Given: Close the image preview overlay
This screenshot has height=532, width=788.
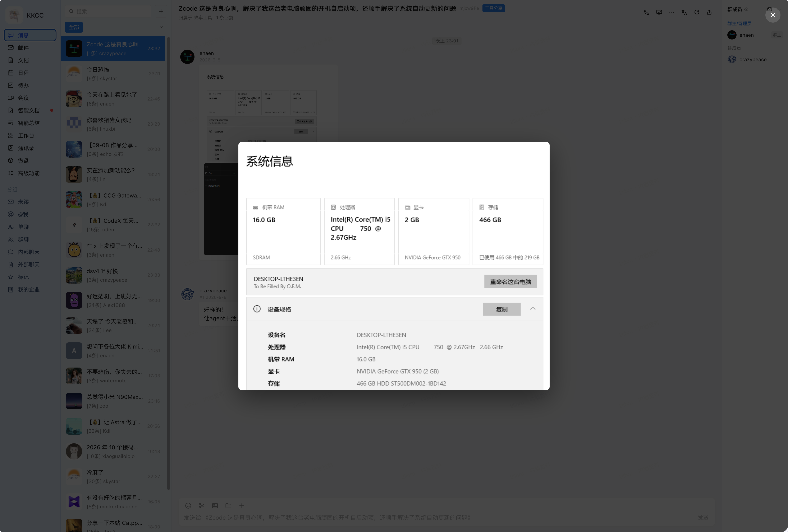Looking at the screenshot, I should click(773, 15).
